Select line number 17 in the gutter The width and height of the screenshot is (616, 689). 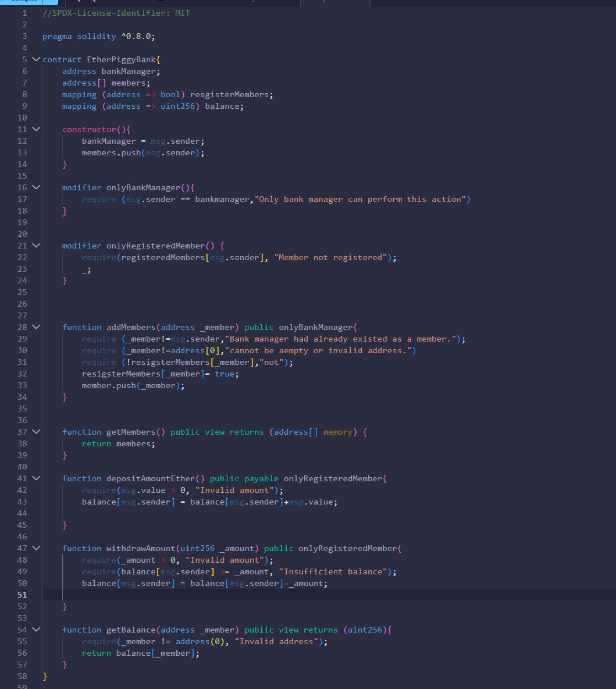point(22,199)
